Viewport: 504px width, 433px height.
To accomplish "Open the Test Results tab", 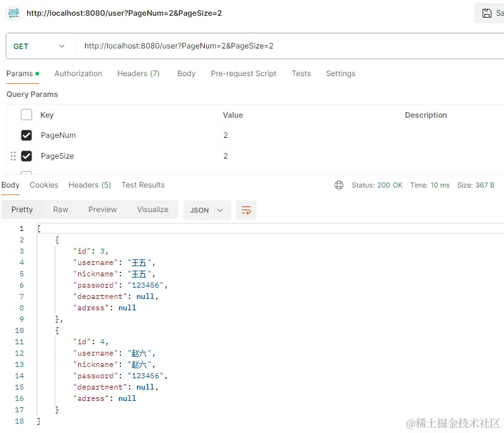I will 143,185.
